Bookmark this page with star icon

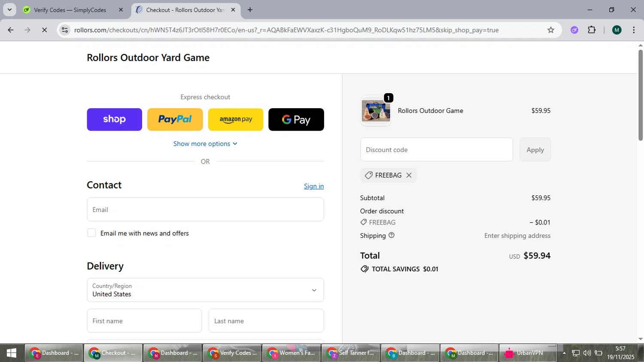(x=551, y=30)
